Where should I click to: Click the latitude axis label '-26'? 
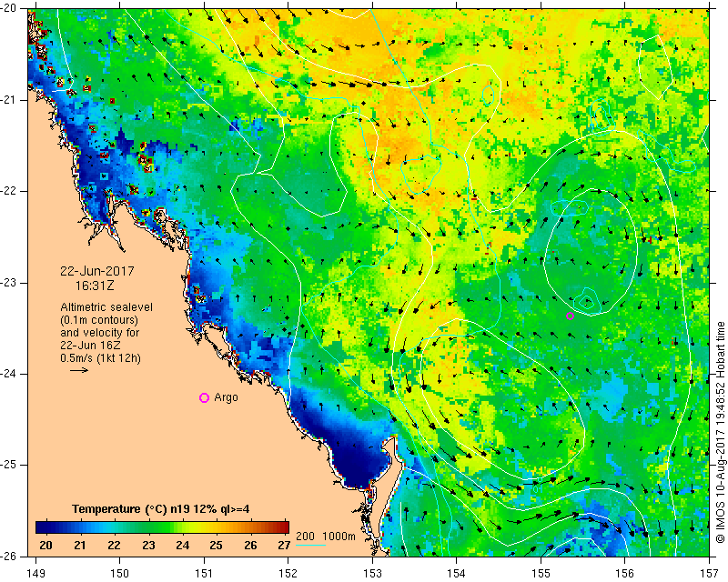pyautogui.click(x=9, y=556)
